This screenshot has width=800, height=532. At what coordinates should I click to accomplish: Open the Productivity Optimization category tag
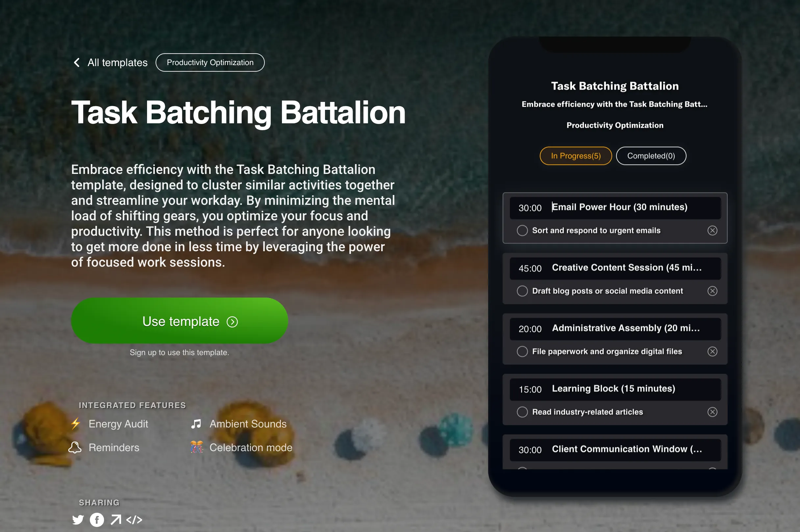[x=210, y=62]
